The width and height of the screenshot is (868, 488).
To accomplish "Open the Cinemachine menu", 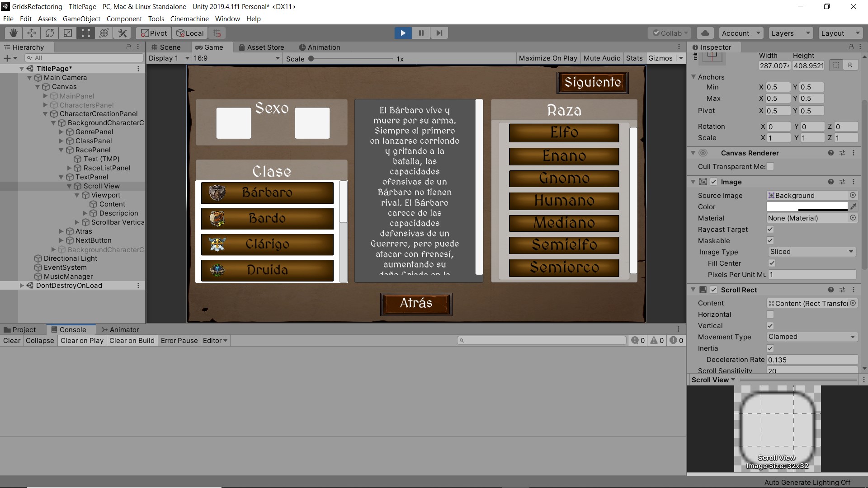I will click(189, 19).
